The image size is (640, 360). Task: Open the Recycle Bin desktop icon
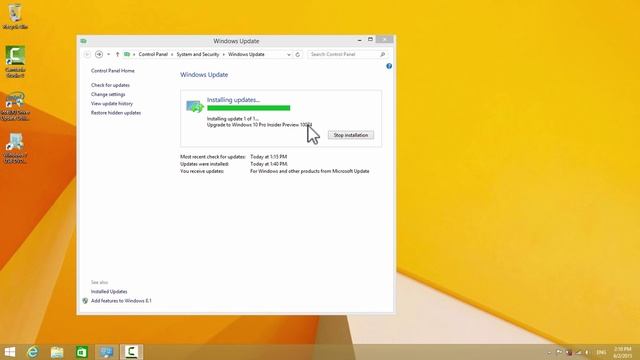(x=15, y=16)
